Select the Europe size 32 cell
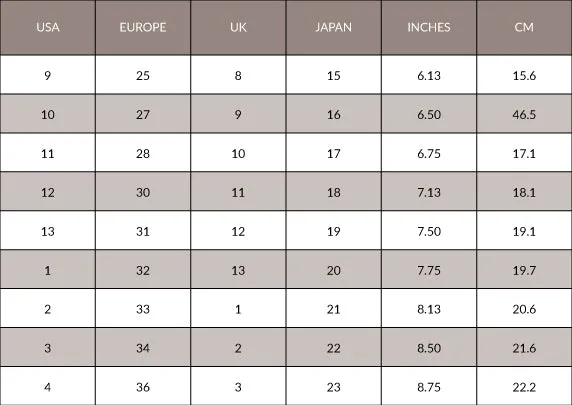Viewport: 572px width, 405px height. point(143,270)
